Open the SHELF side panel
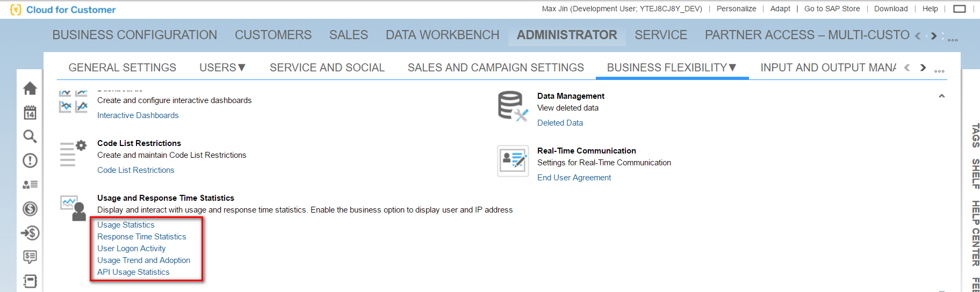Screen dimensions: 980x292 [975, 173]
